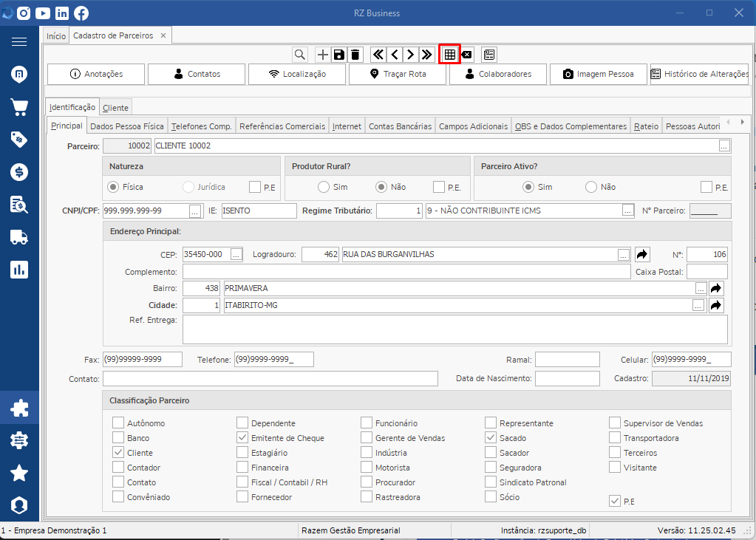The height and width of the screenshot is (540, 756).
Task: Click the save floppy disk icon
Action: [x=339, y=55]
